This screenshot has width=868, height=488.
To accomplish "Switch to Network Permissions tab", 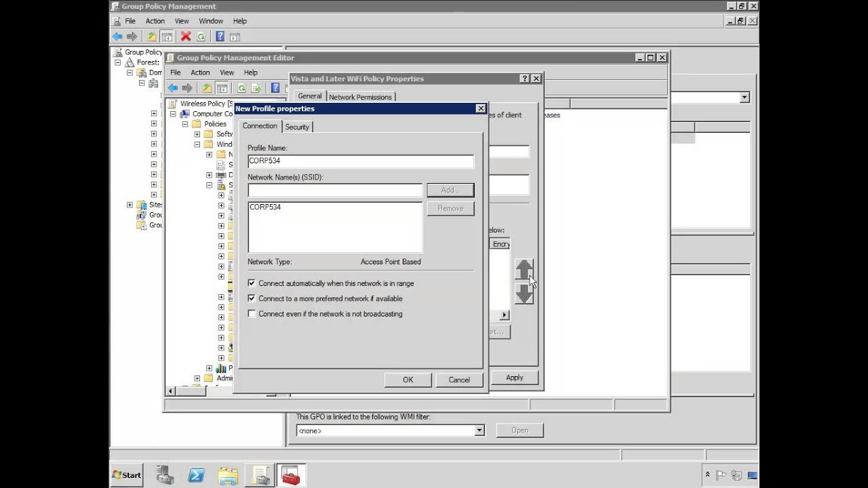I will point(360,97).
